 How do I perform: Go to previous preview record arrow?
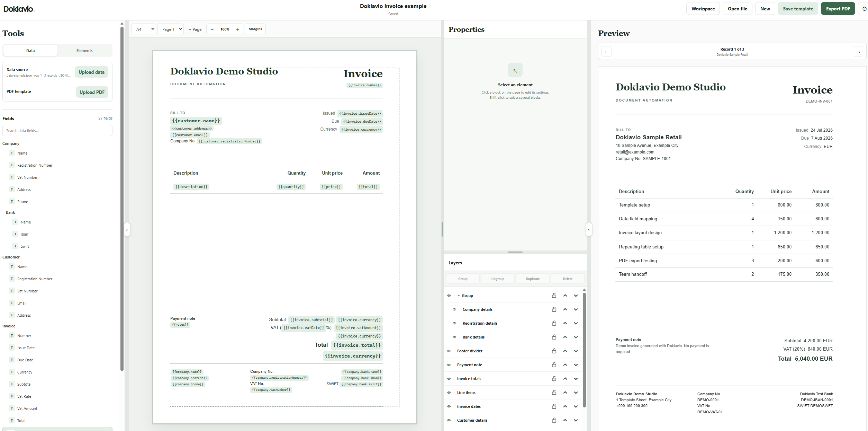coord(606,52)
